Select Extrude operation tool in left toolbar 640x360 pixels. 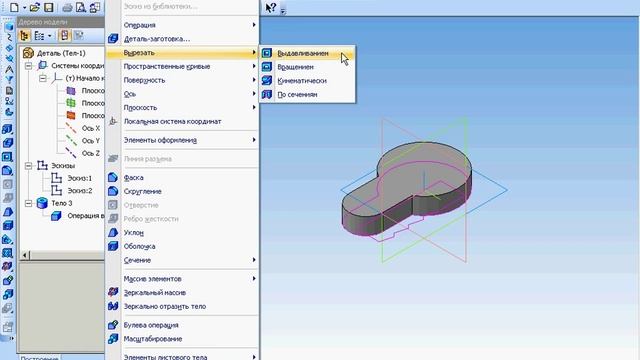[8, 129]
